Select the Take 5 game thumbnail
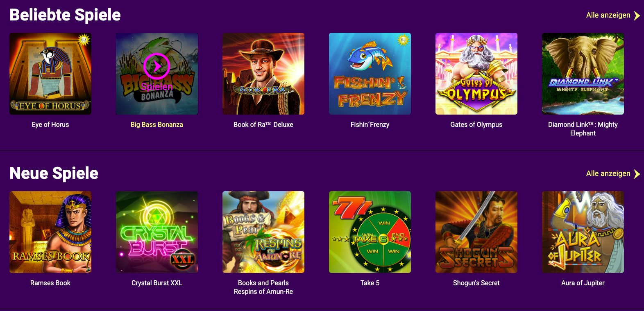 click(370, 232)
